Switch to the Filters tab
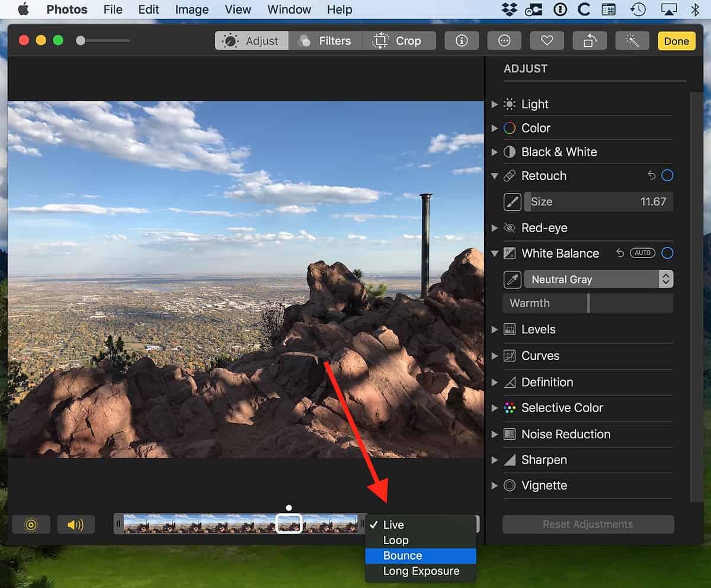711x588 pixels. click(325, 40)
